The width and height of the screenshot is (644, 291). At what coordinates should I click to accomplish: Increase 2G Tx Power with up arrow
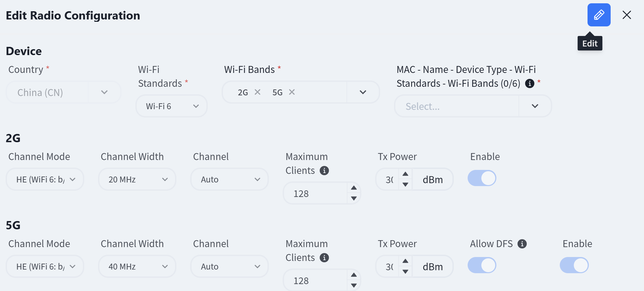(x=405, y=174)
